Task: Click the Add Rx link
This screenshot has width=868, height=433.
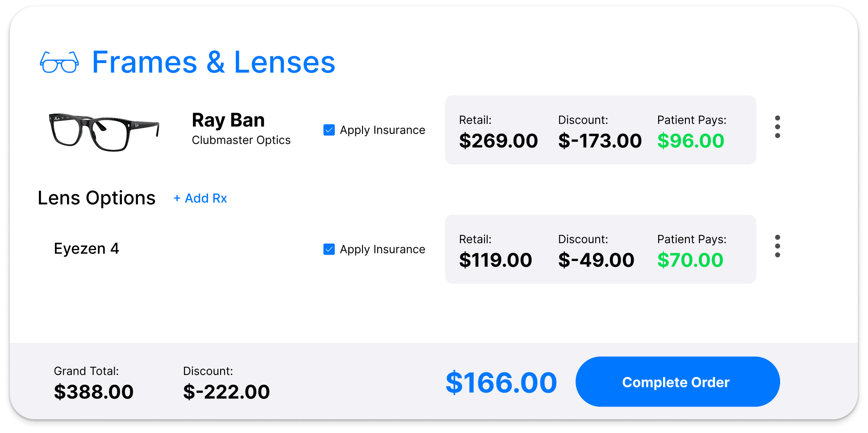Action: (200, 198)
